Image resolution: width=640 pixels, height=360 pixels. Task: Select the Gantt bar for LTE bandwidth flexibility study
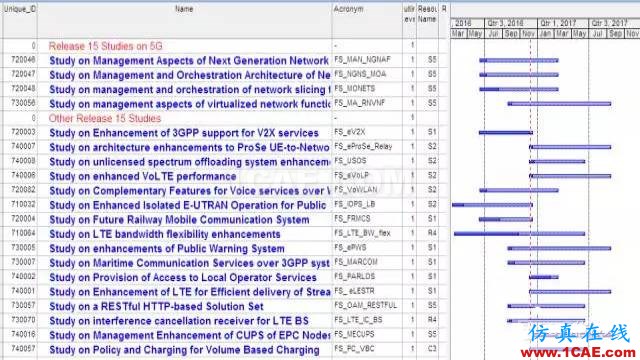pos(519,234)
